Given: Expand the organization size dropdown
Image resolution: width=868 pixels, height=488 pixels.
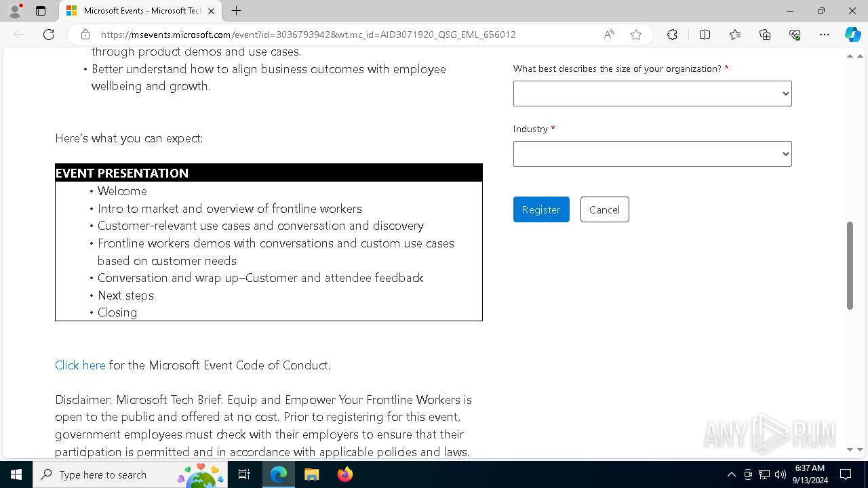Looking at the screenshot, I should click(652, 94).
